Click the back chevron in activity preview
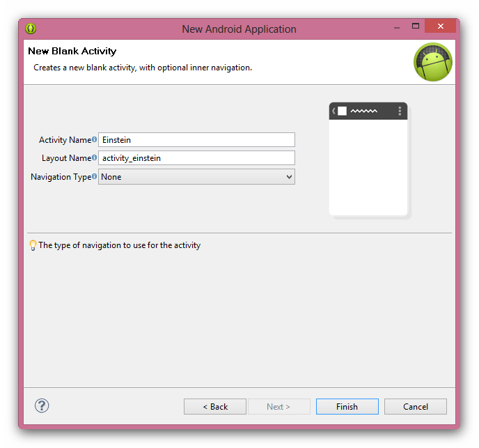The height and width of the screenshot is (448, 479). (x=333, y=111)
